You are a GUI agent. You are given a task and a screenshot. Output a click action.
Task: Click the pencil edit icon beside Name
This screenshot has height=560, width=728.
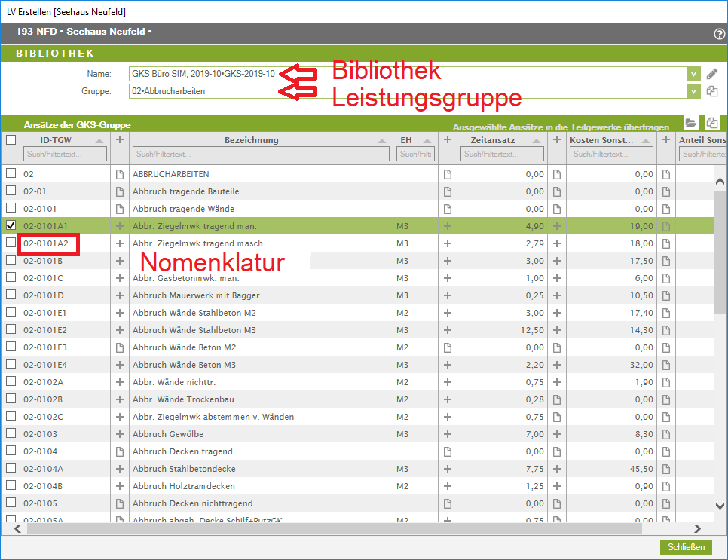click(x=712, y=74)
